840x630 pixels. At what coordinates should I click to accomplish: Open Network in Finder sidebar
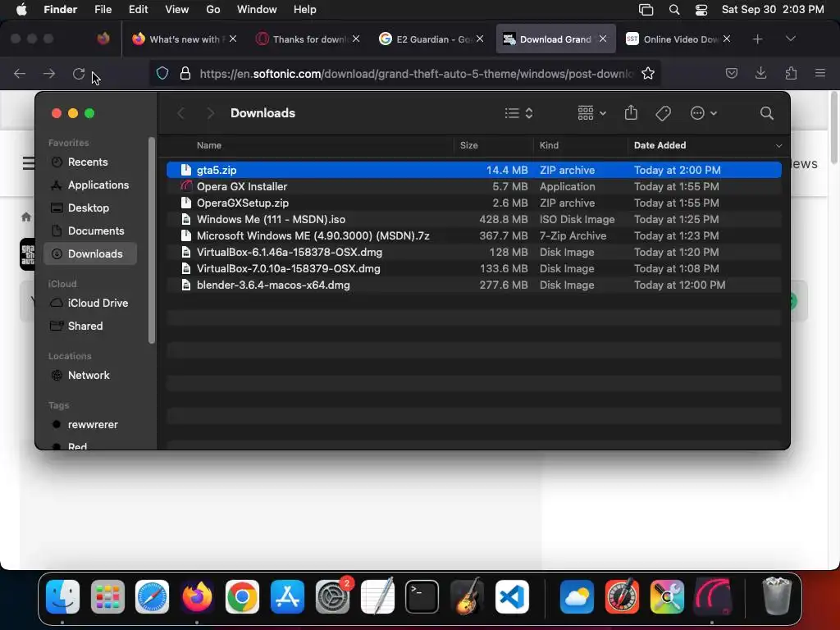tap(90, 375)
